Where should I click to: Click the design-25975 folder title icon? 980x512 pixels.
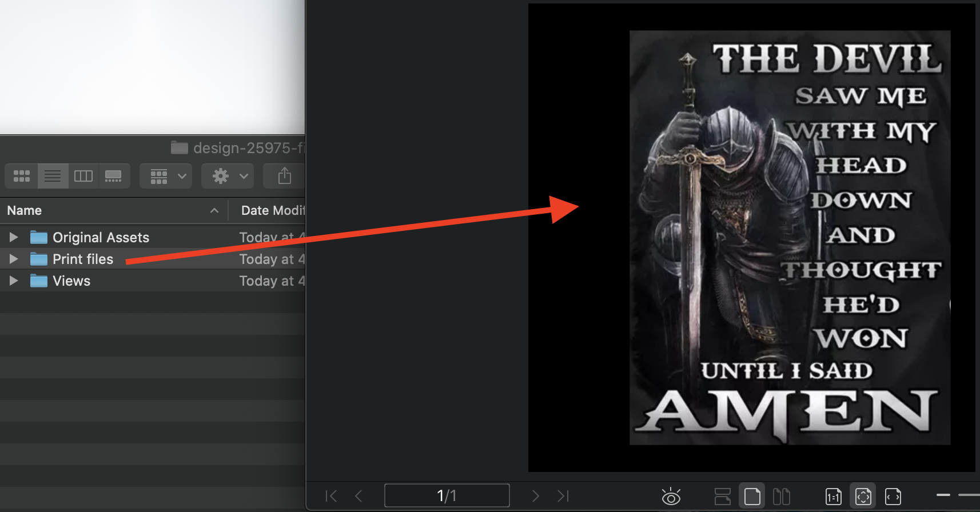click(x=179, y=148)
